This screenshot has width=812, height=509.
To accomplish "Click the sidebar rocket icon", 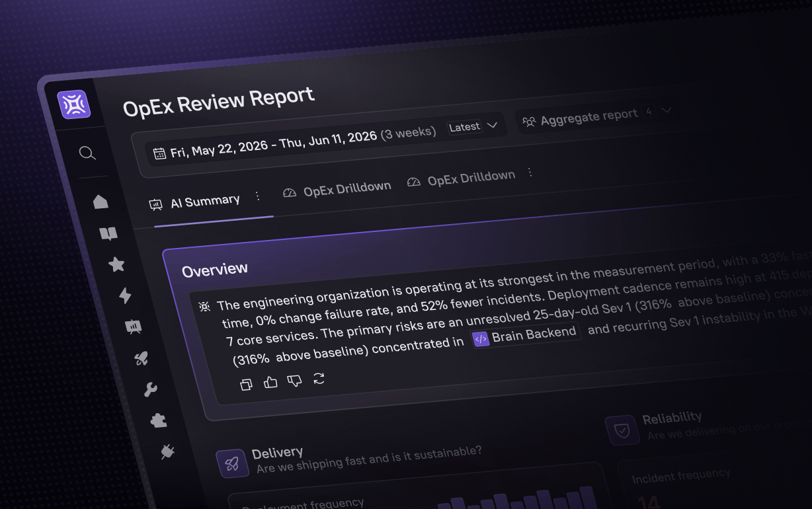I will (141, 358).
